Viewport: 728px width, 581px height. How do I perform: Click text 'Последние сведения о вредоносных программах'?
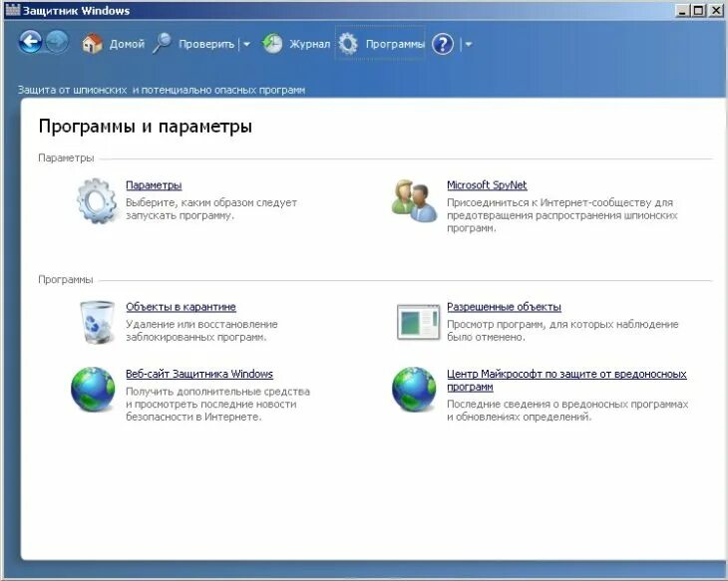567,405
